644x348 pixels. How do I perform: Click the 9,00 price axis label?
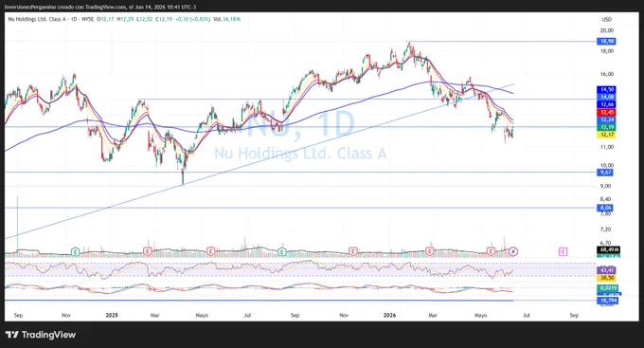(605, 186)
